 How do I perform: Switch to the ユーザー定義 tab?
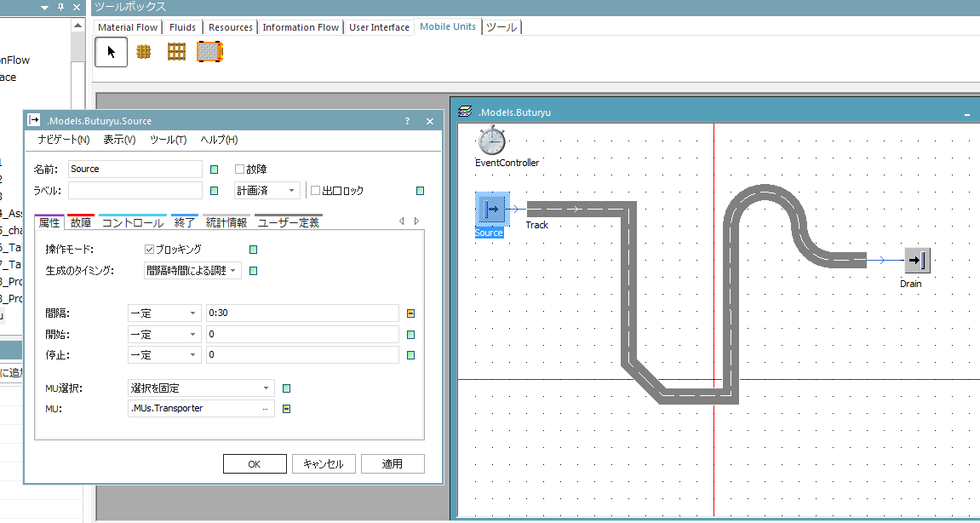tap(288, 222)
